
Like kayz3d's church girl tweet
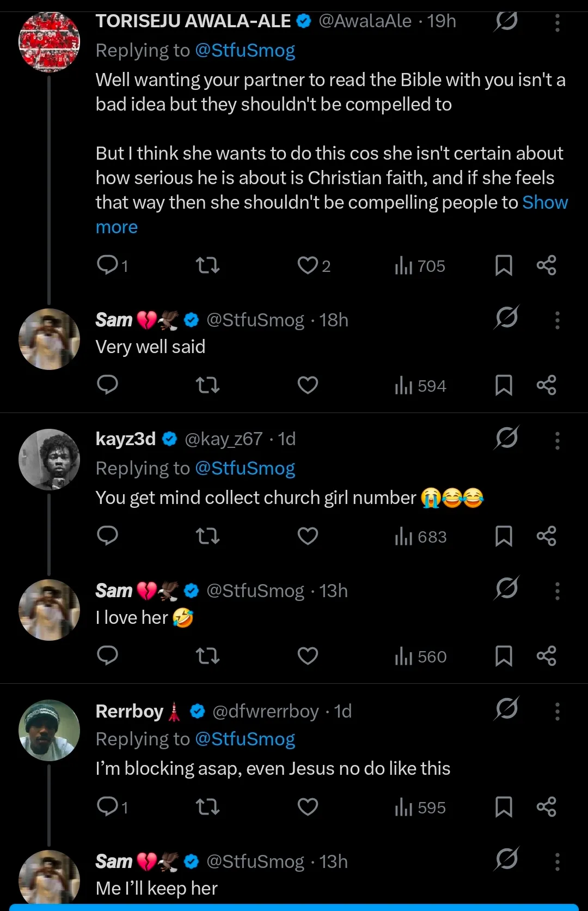pos(308,536)
